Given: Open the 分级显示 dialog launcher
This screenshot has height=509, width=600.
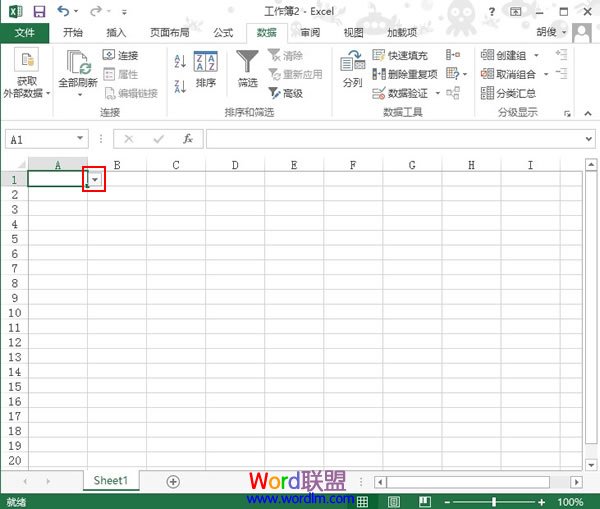Looking at the screenshot, I should pos(567,114).
